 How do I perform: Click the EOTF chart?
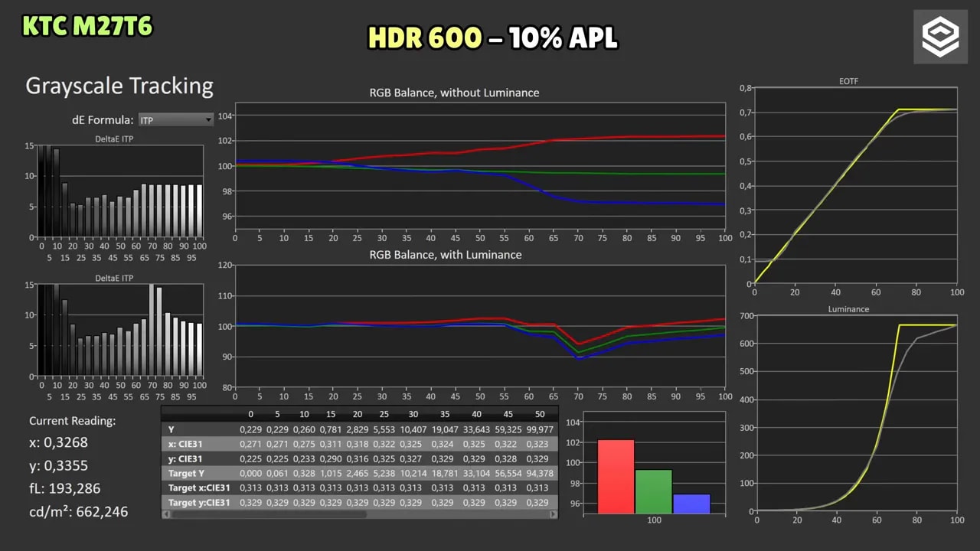pyautogui.click(x=856, y=186)
